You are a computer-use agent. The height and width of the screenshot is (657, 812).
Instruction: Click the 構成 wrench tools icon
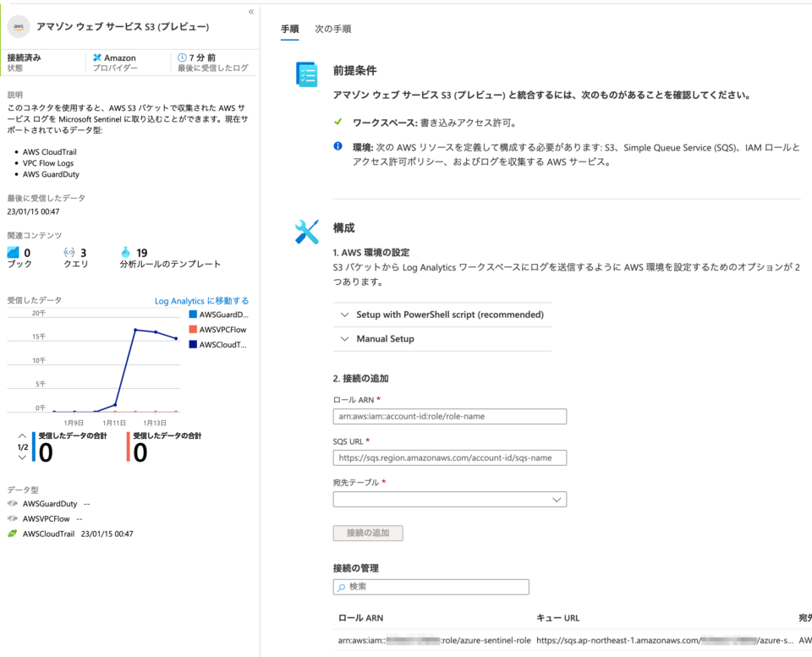coord(305,230)
